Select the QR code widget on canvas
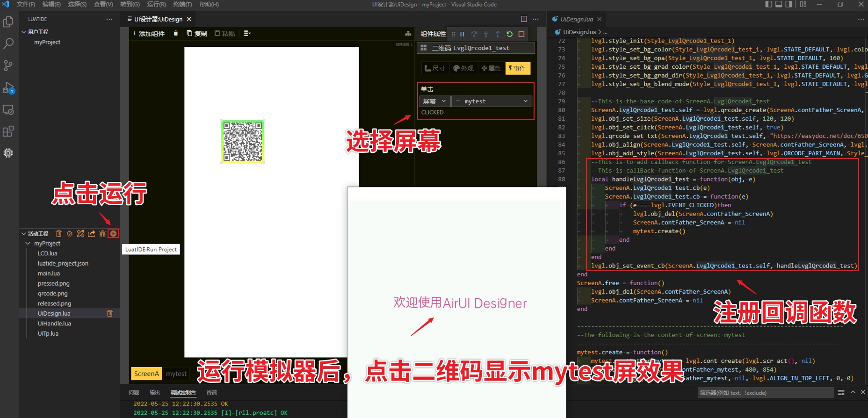Image resolution: width=868 pixels, height=418 pixels. tap(242, 141)
